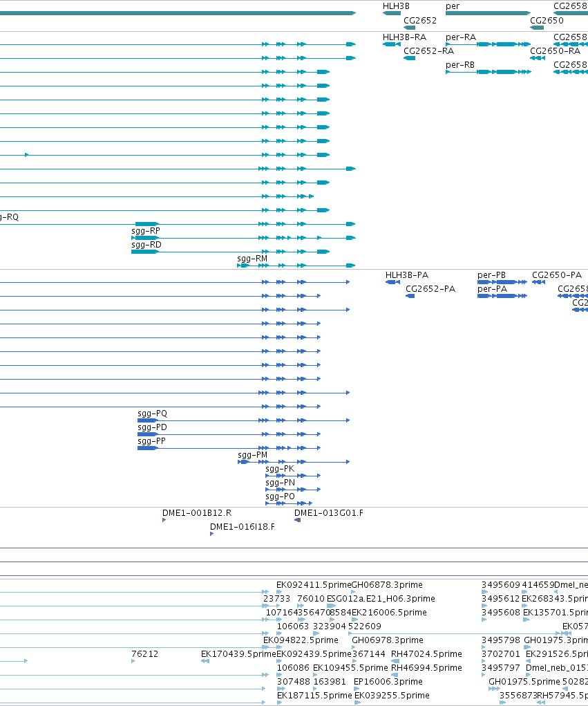Select the GH06878.3prime EST label
The image size is (588, 706).
tap(387, 585)
